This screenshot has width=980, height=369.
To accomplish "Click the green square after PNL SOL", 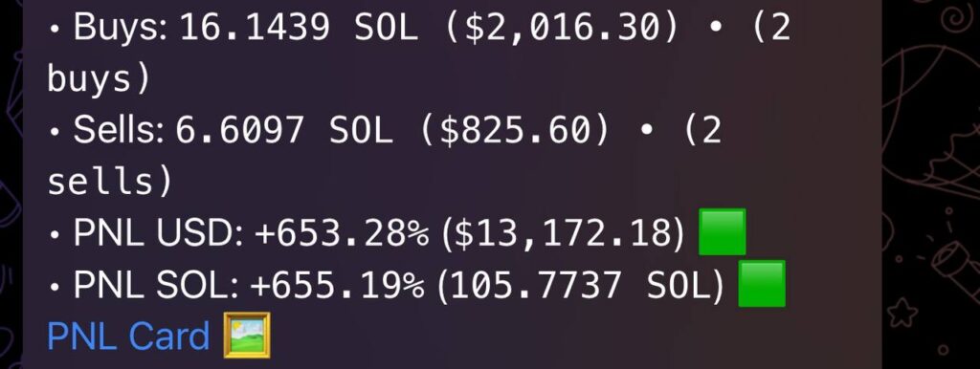I will [x=762, y=284].
